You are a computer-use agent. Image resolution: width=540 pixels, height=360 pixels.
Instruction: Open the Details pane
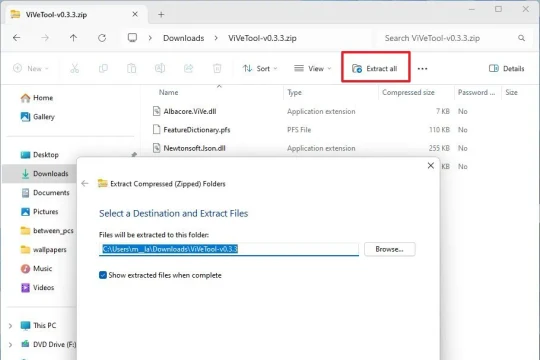click(507, 69)
